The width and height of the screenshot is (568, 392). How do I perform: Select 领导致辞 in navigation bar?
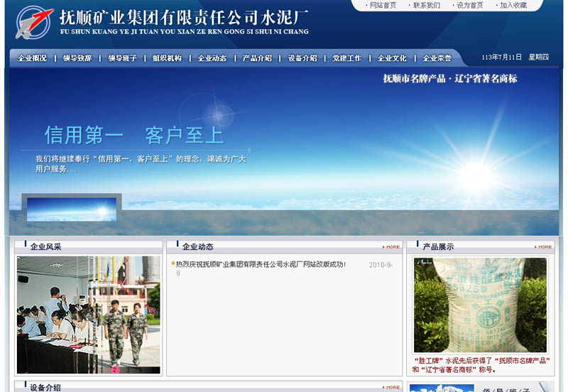click(x=77, y=58)
